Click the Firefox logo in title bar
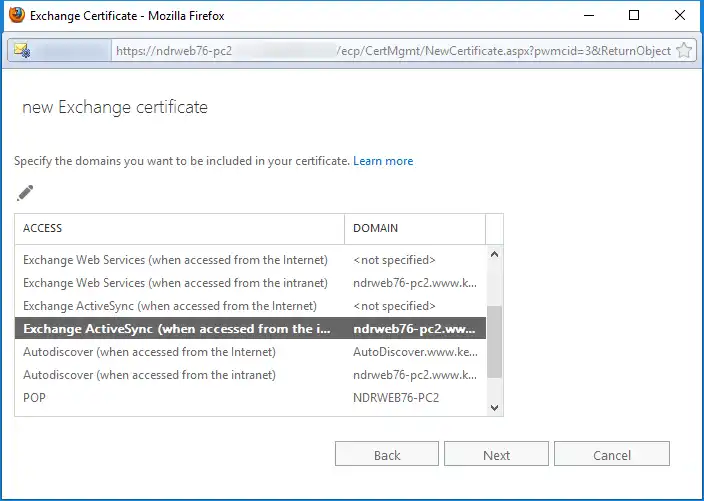The image size is (704, 501). 17,15
